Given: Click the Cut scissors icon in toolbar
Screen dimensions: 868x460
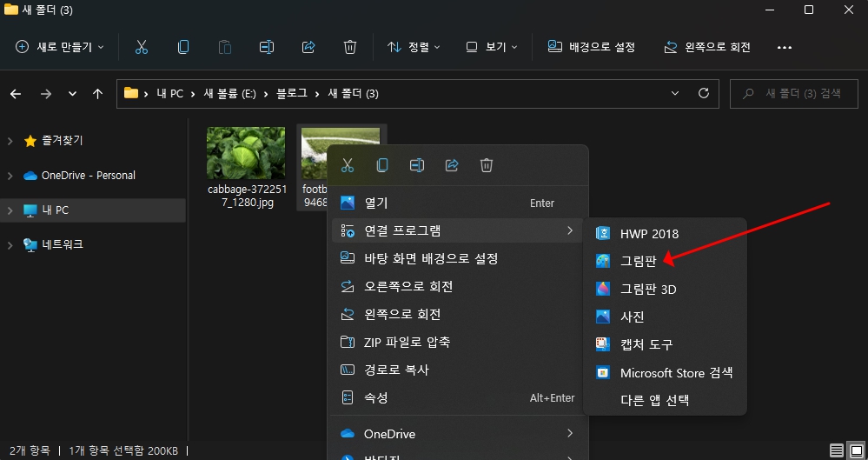Looking at the screenshot, I should pyautogui.click(x=141, y=47).
